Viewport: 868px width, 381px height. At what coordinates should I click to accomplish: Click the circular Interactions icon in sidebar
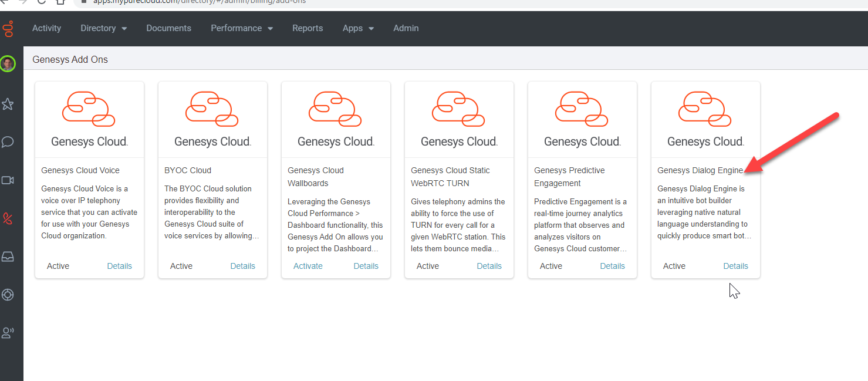pos(8,295)
